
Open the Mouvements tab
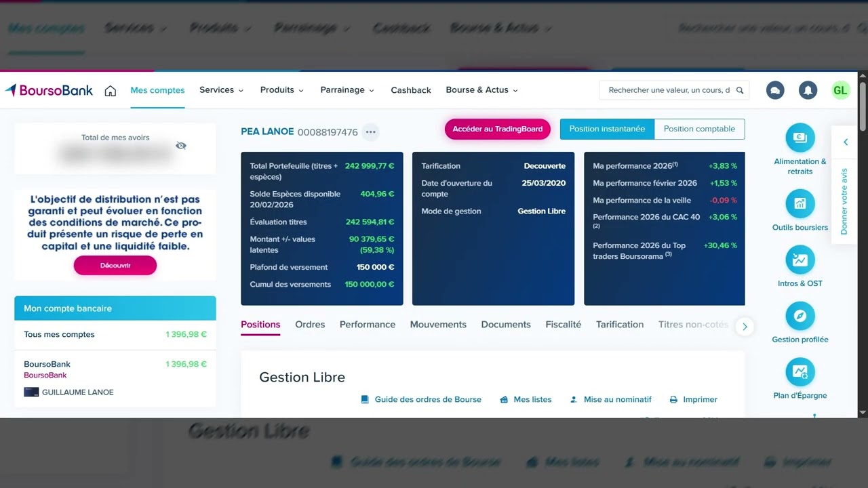click(438, 325)
